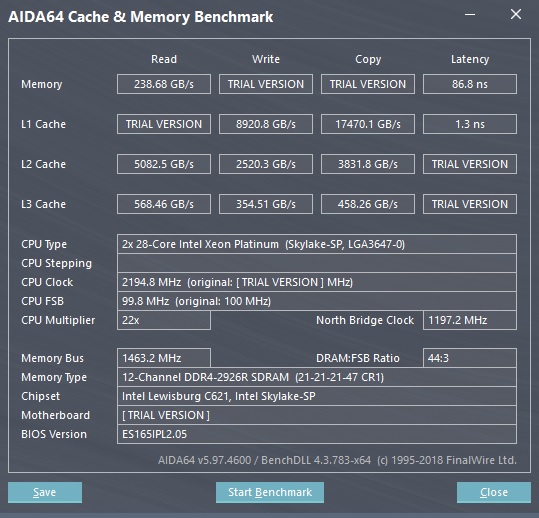This screenshot has width=539, height=518.
Task: Click the Memory Latency 86.8 ns field
Action: click(470, 84)
